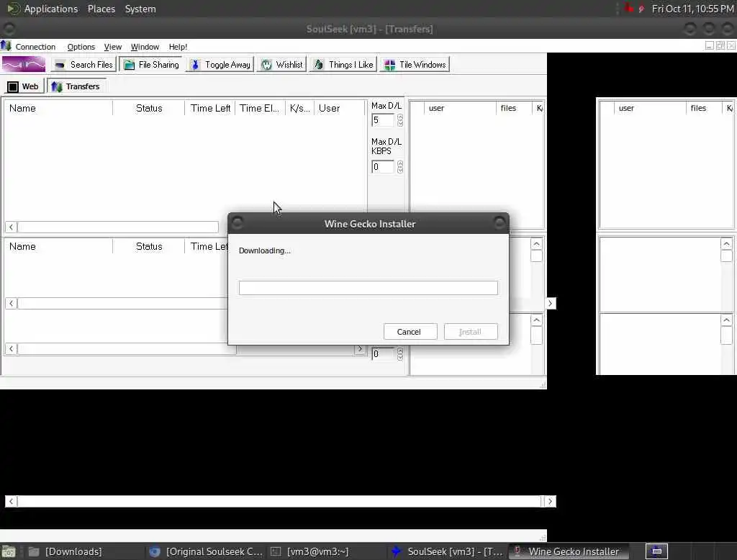Image resolution: width=737 pixels, height=560 pixels.
Task: Adjust the lower spinner next to 0 field
Action: (x=400, y=353)
